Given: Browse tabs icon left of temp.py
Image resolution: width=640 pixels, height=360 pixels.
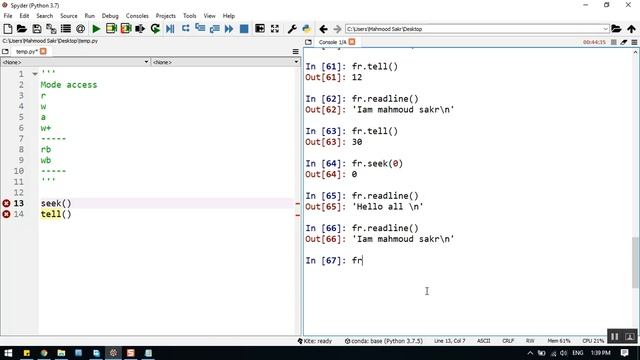Looking at the screenshot, I should [5, 51].
